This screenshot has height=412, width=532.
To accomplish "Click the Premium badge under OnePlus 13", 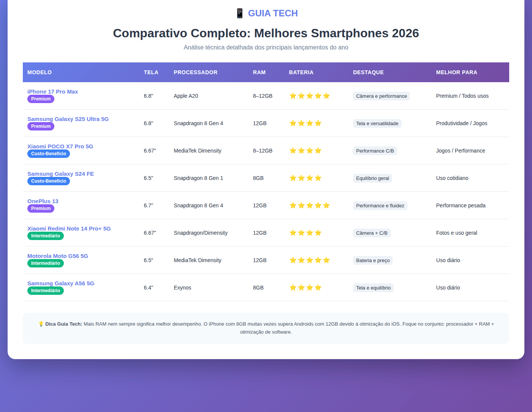I will pyautogui.click(x=41, y=208).
